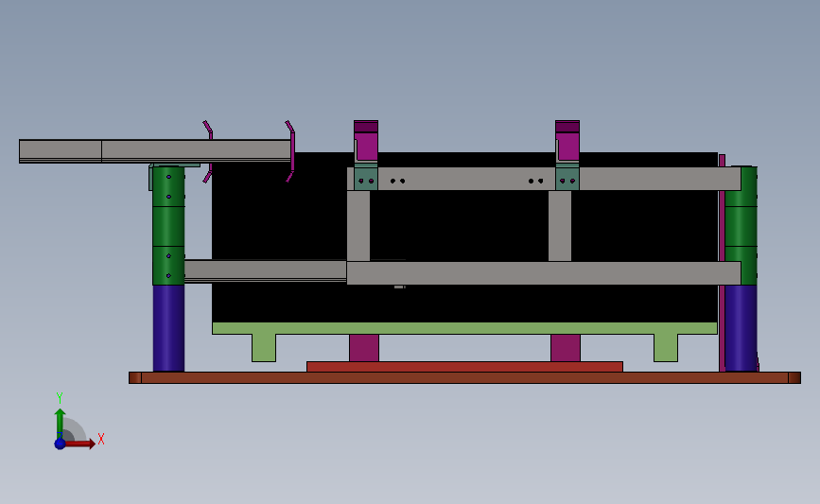The height and width of the screenshot is (504, 820).
Task: Select the long brown base plate
Action: (464, 377)
